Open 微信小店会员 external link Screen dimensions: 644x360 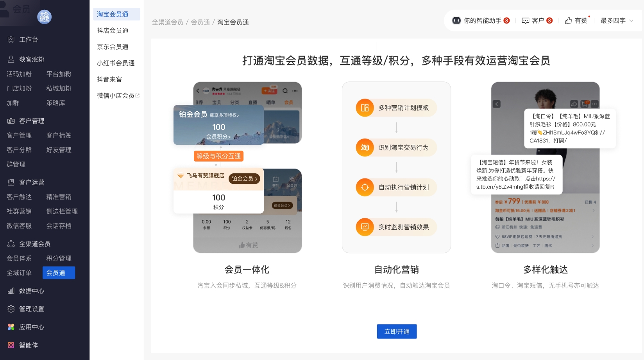coord(118,95)
